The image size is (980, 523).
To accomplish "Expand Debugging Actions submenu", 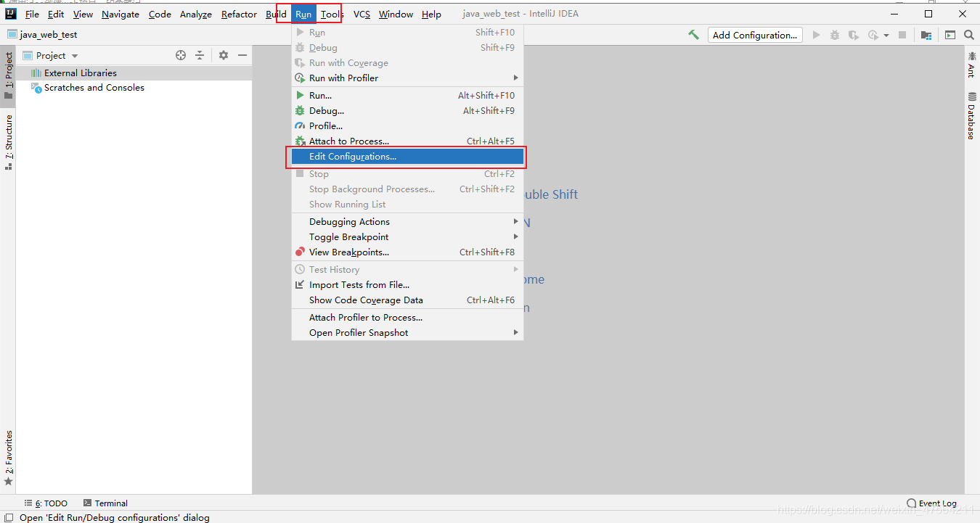I will (x=407, y=222).
